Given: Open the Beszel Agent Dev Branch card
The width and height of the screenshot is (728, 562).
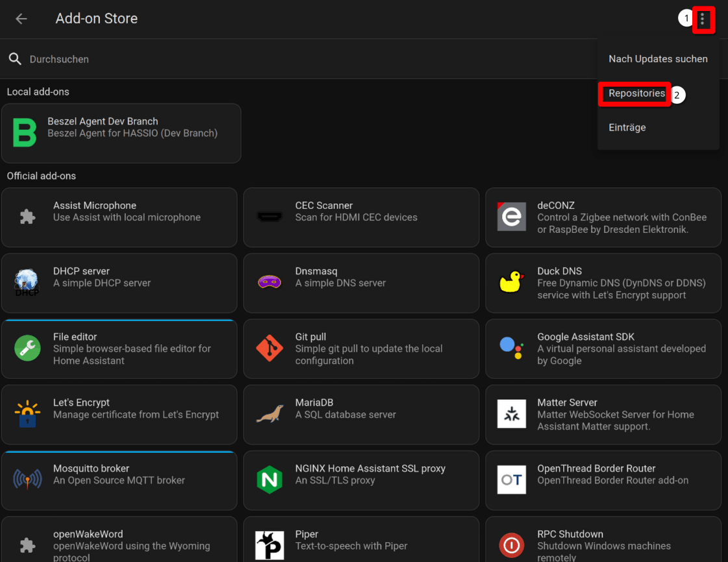Looking at the screenshot, I should [121, 133].
